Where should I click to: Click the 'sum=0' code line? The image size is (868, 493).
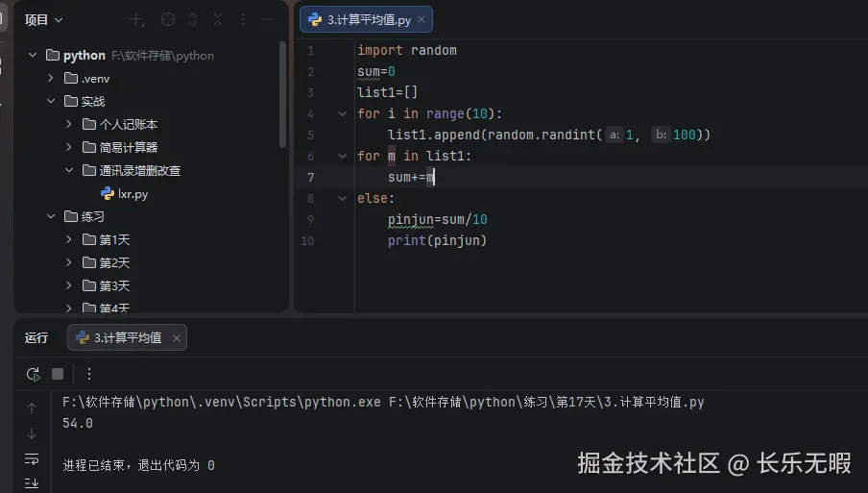(375, 71)
